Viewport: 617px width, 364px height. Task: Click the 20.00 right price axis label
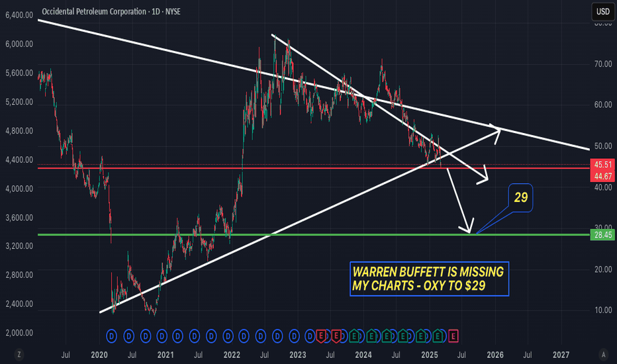tap(603, 269)
